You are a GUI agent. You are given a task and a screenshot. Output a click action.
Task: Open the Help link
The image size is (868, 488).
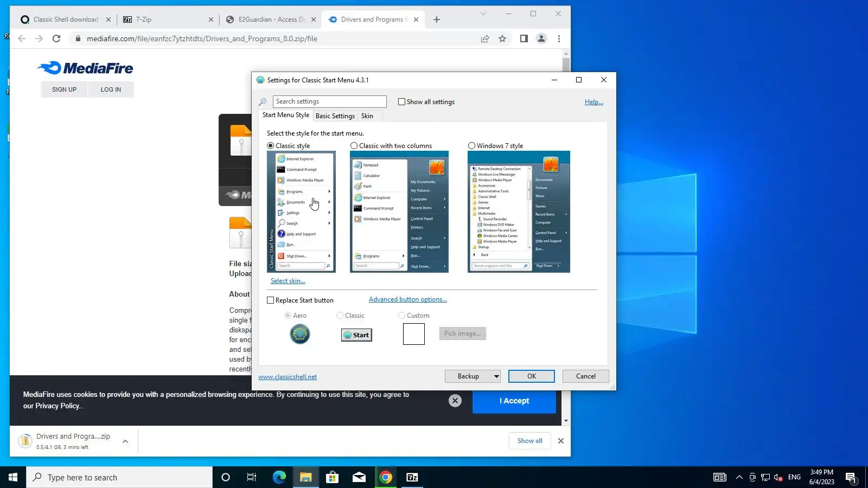point(594,102)
